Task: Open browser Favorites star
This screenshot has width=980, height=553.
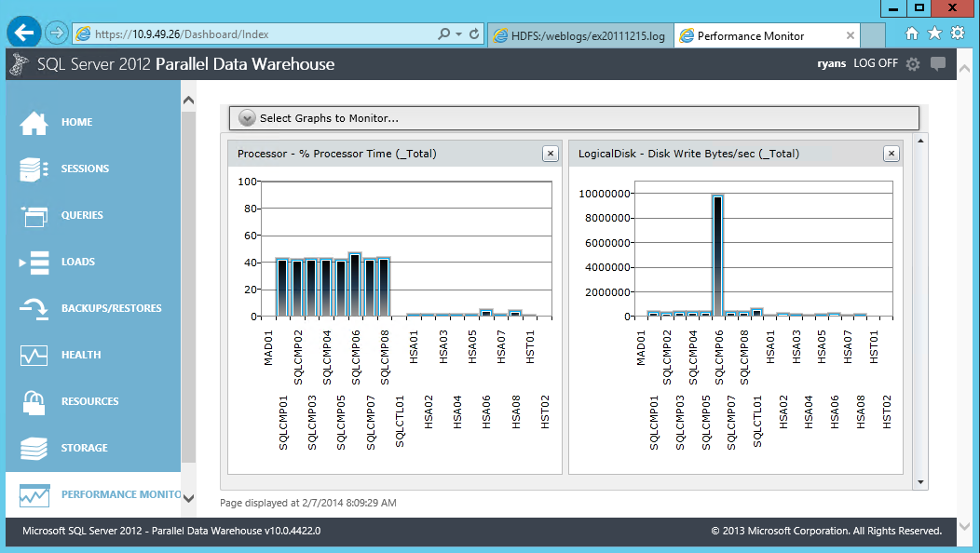Action: (934, 34)
